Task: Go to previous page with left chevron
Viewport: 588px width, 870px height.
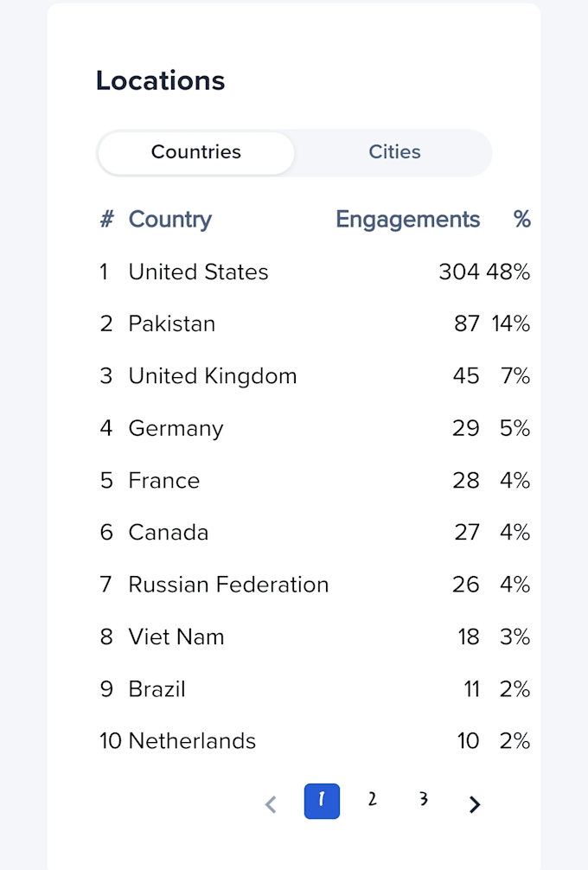Action: coord(271,804)
